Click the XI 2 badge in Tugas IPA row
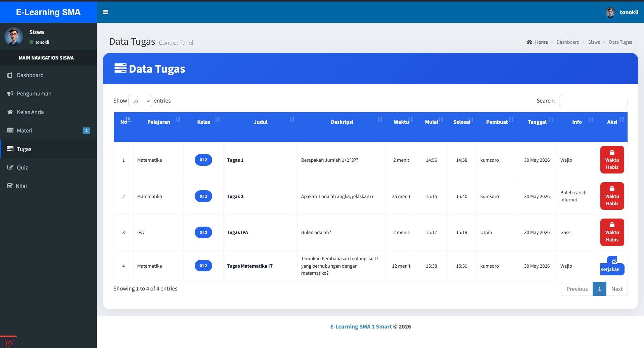644x348 pixels. pyautogui.click(x=203, y=232)
